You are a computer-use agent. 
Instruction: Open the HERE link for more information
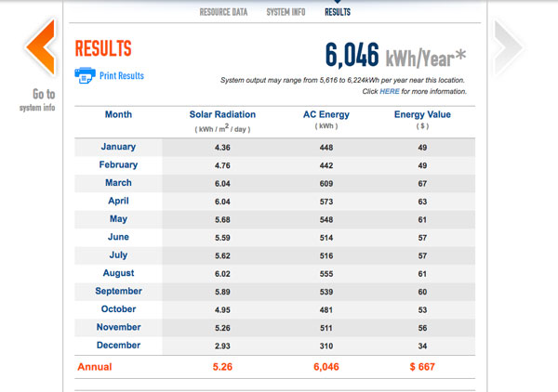(x=388, y=92)
